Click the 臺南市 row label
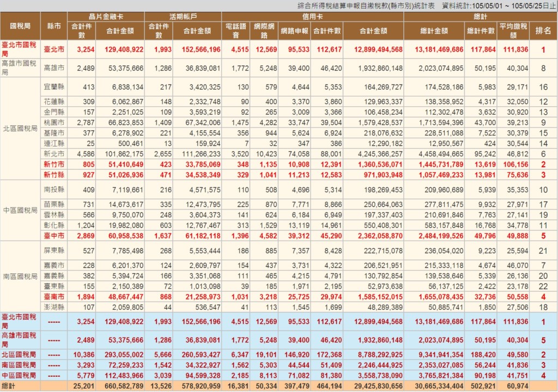 pyautogui.click(x=53, y=297)
